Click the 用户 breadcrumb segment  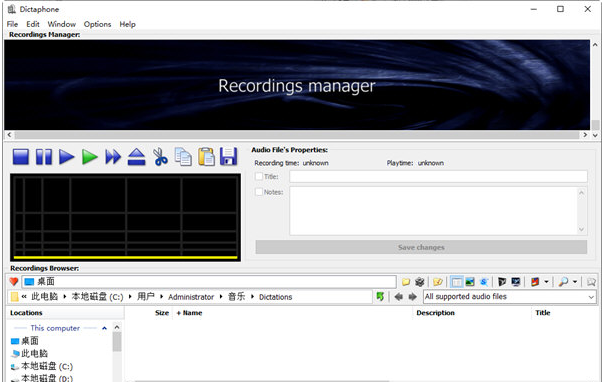pyautogui.click(x=146, y=297)
